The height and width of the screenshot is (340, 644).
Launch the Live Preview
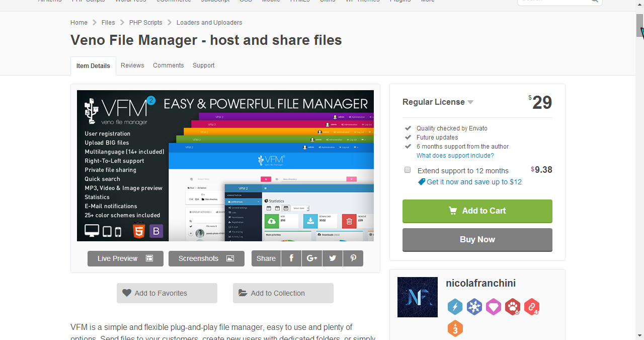(125, 258)
